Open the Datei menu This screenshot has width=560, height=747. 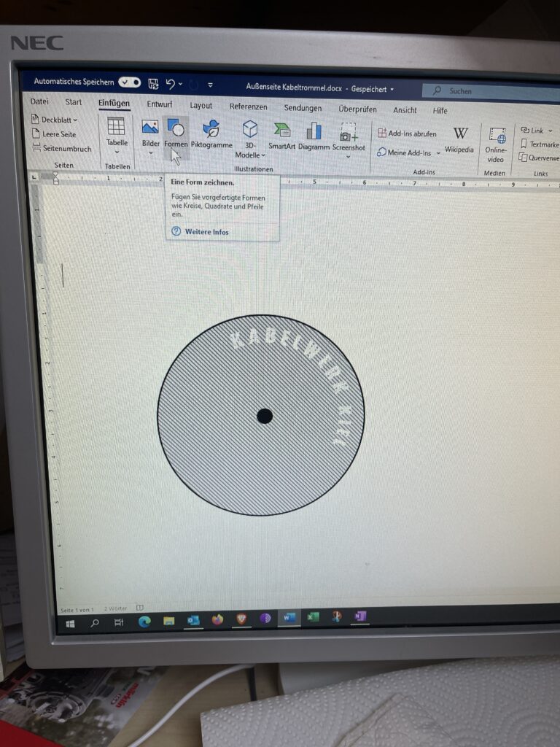point(39,101)
